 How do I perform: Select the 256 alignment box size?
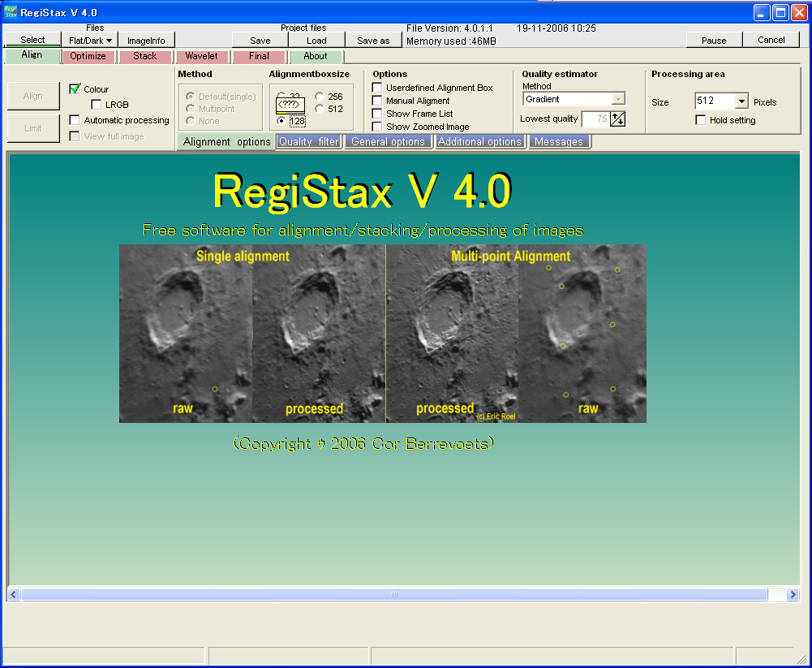pos(320,97)
